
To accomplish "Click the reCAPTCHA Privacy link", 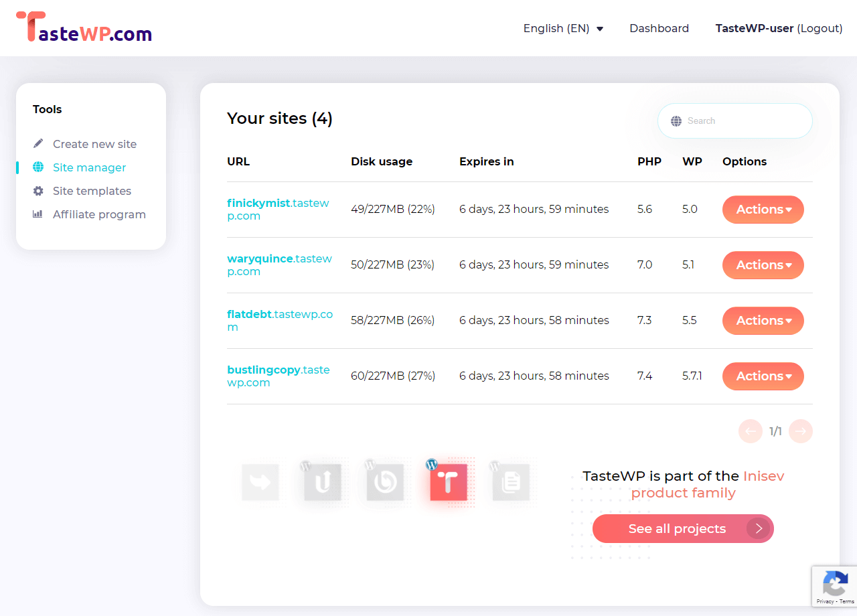I will (825, 601).
